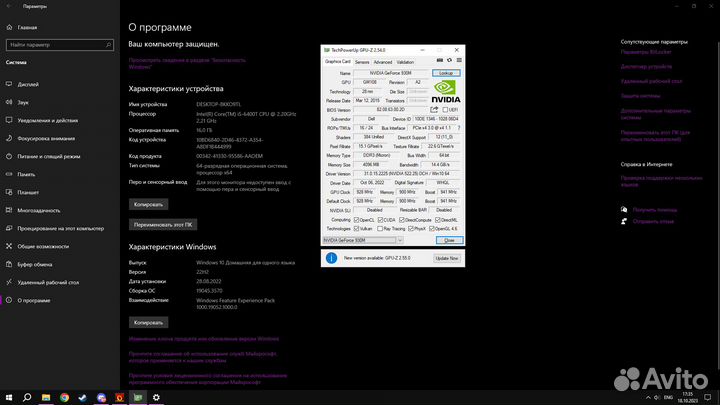Click the Settings back arrow
This screenshot has width=720, height=405.
(9, 6)
